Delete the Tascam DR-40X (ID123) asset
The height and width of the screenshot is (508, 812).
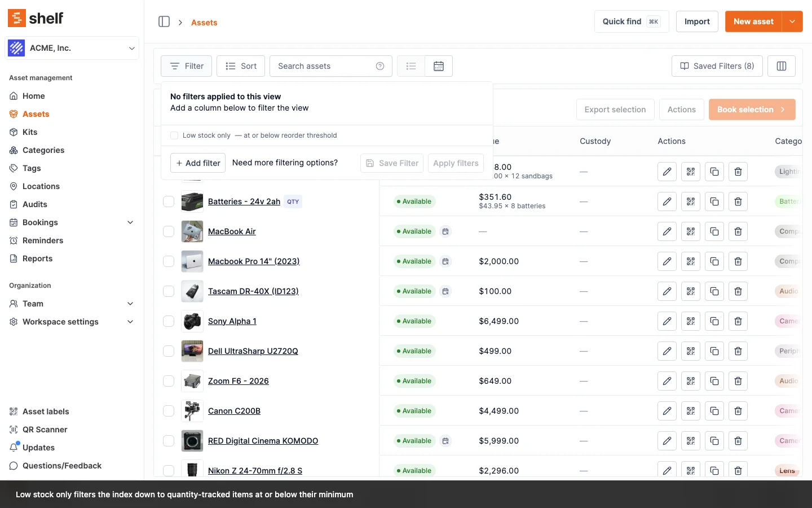pos(738,291)
